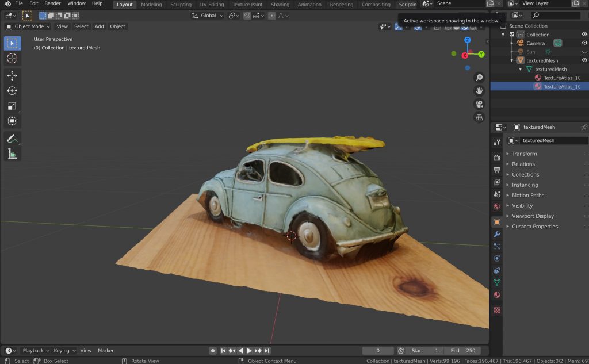
Task: Expand the Viewport Display section
Action: pos(533,216)
